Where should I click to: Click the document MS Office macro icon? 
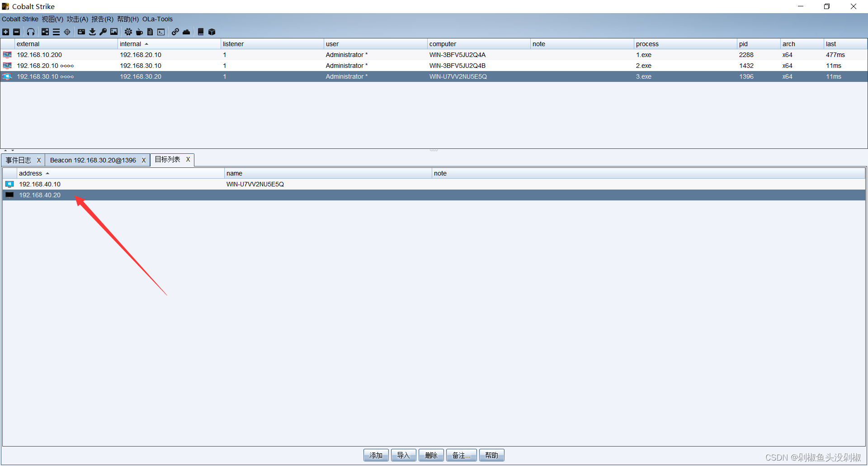pos(150,32)
